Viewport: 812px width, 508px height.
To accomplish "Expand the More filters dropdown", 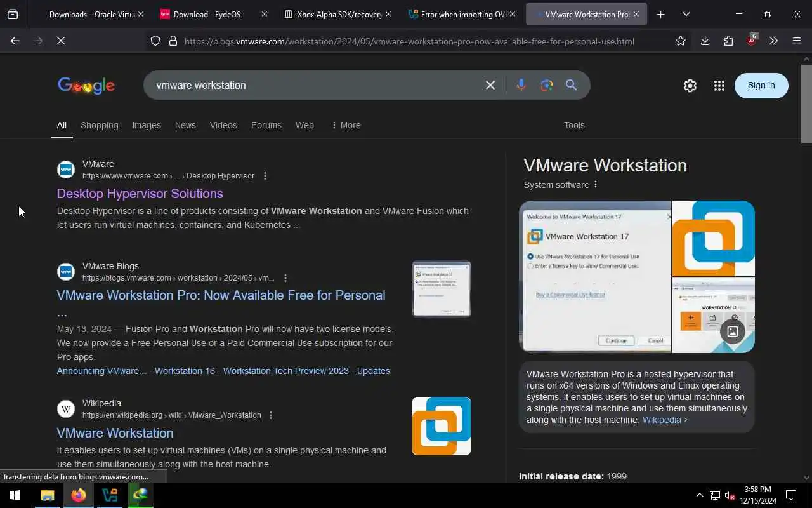I will click(x=346, y=125).
